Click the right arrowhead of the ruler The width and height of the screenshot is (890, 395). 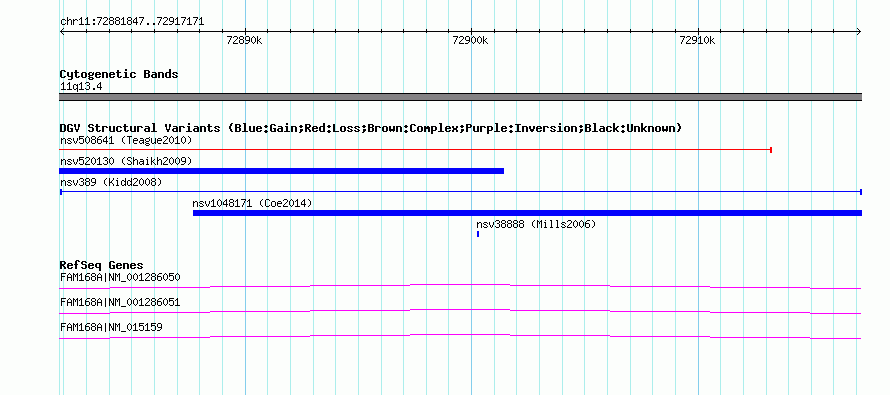(859, 32)
